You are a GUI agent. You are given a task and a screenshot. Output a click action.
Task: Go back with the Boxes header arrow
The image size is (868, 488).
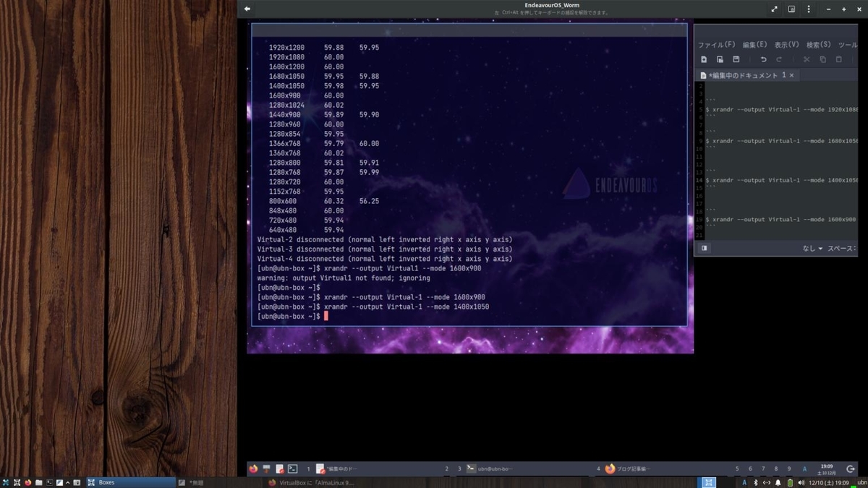click(x=247, y=9)
